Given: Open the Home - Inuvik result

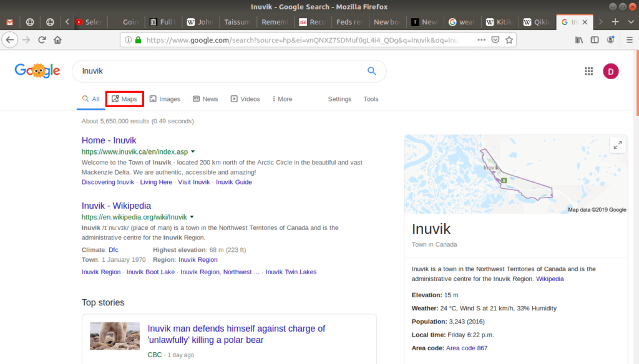Looking at the screenshot, I should click(109, 140).
